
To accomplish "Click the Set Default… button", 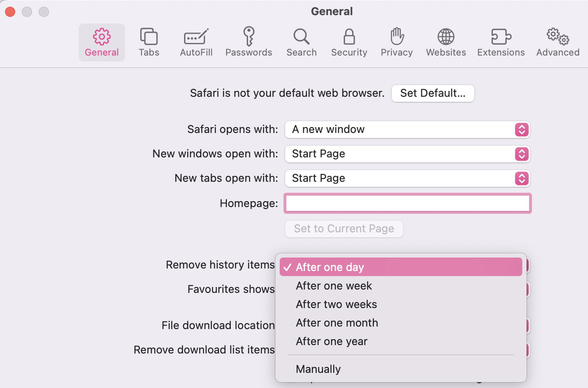I will click(x=433, y=93).
